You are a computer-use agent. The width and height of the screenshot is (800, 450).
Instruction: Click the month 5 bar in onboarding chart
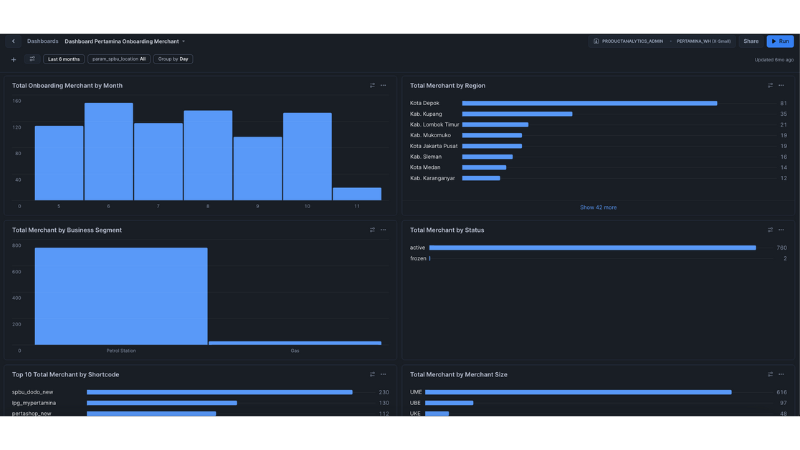click(59, 163)
